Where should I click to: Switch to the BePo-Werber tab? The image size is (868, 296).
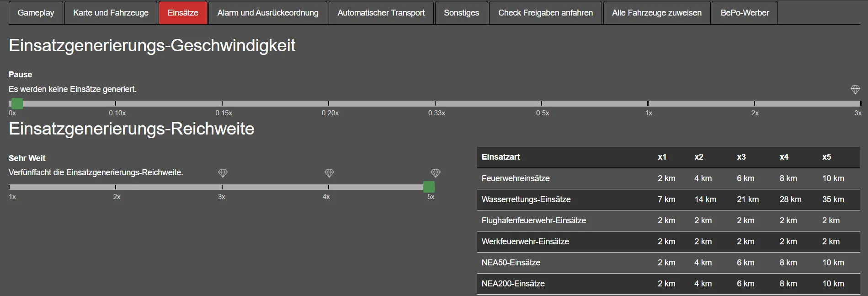745,13
